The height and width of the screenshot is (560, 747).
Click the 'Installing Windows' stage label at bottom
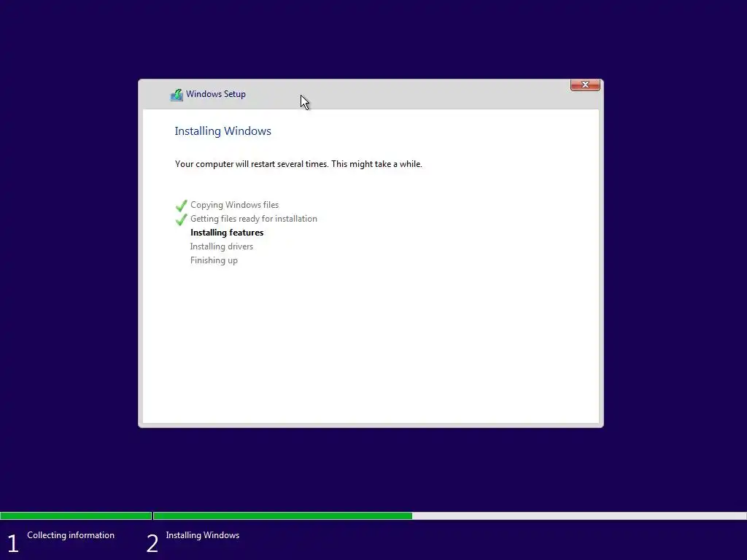point(203,535)
